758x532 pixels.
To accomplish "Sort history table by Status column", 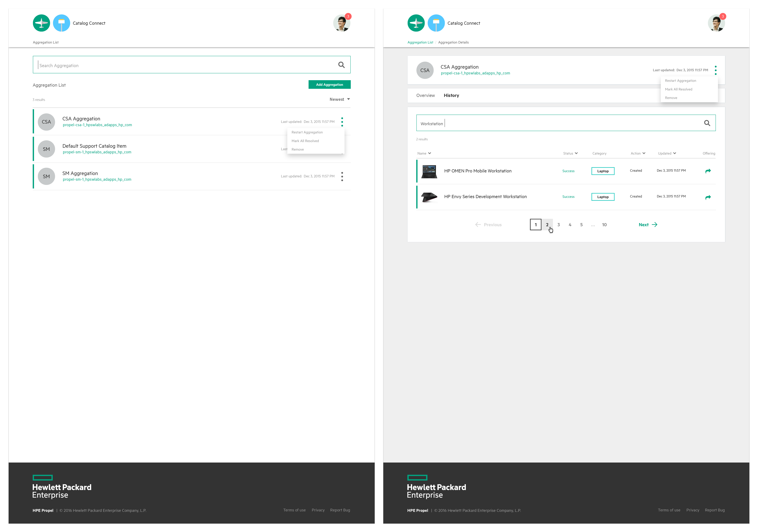I will click(x=570, y=153).
